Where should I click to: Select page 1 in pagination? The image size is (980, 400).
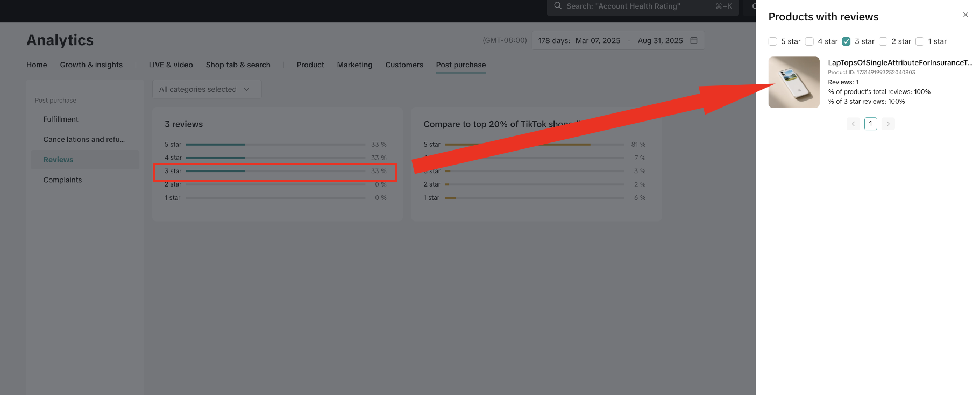pyautogui.click(x=870, y=124)
